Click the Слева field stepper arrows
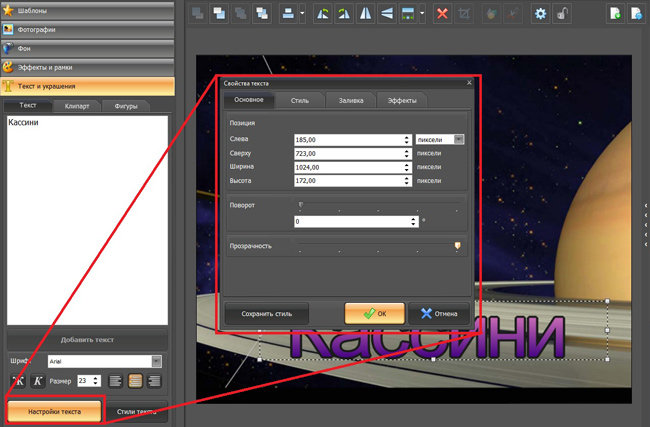The height and width of the screenshot is (427, 650). point(407,140)
